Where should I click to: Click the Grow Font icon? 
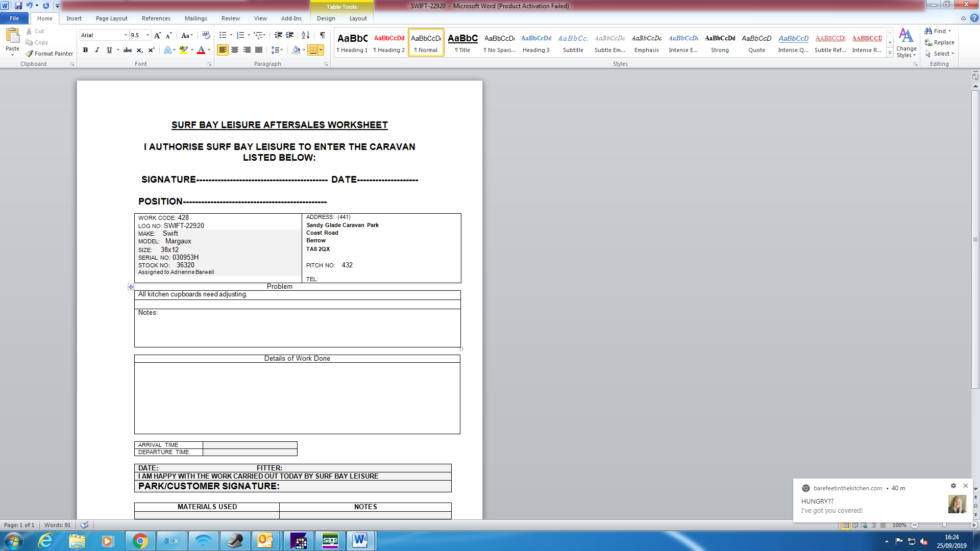point(157,35)
